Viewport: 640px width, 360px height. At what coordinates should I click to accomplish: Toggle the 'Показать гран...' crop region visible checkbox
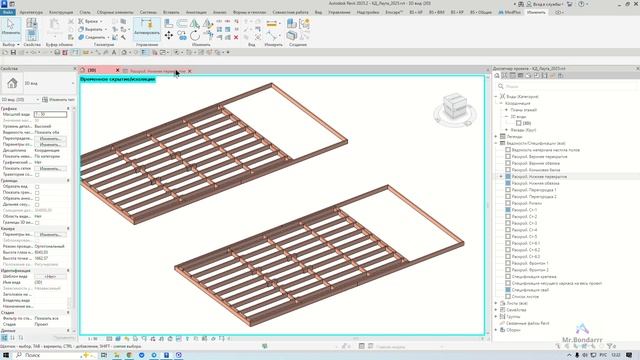(37, 192)
